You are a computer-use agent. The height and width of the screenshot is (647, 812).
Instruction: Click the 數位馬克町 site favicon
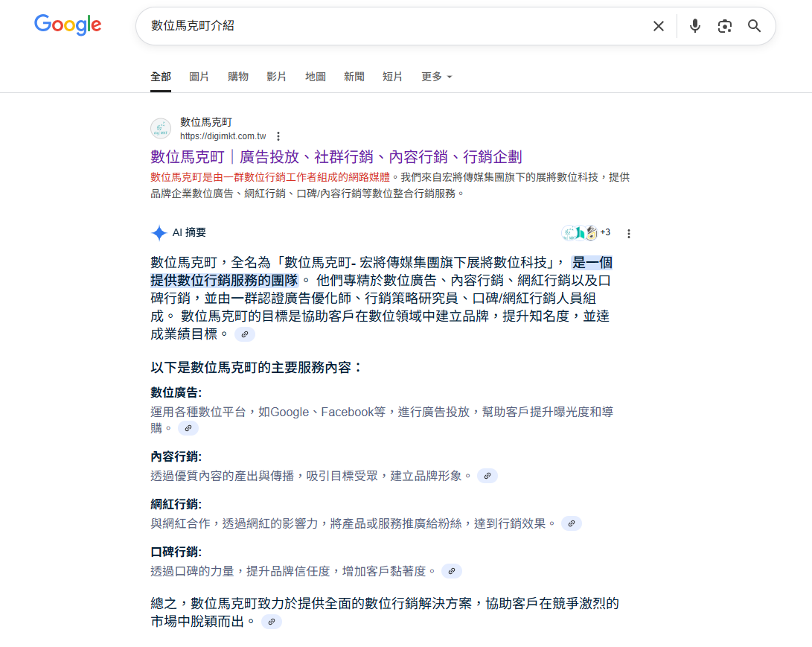point(161,129)
